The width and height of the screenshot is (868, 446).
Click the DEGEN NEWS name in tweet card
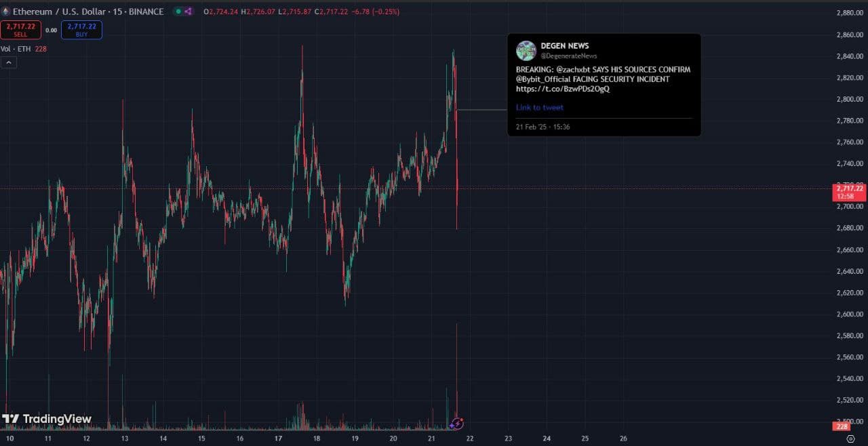[x=564, y=45]
